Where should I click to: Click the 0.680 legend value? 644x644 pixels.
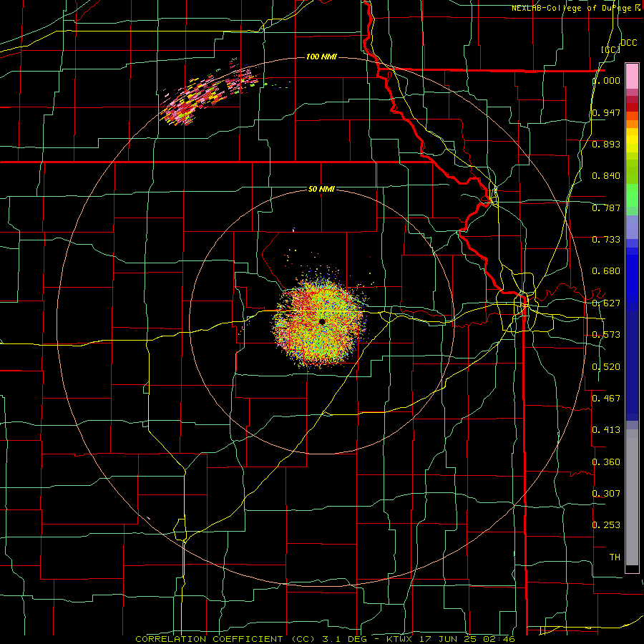pyautogui.click(x=606, y=271)
